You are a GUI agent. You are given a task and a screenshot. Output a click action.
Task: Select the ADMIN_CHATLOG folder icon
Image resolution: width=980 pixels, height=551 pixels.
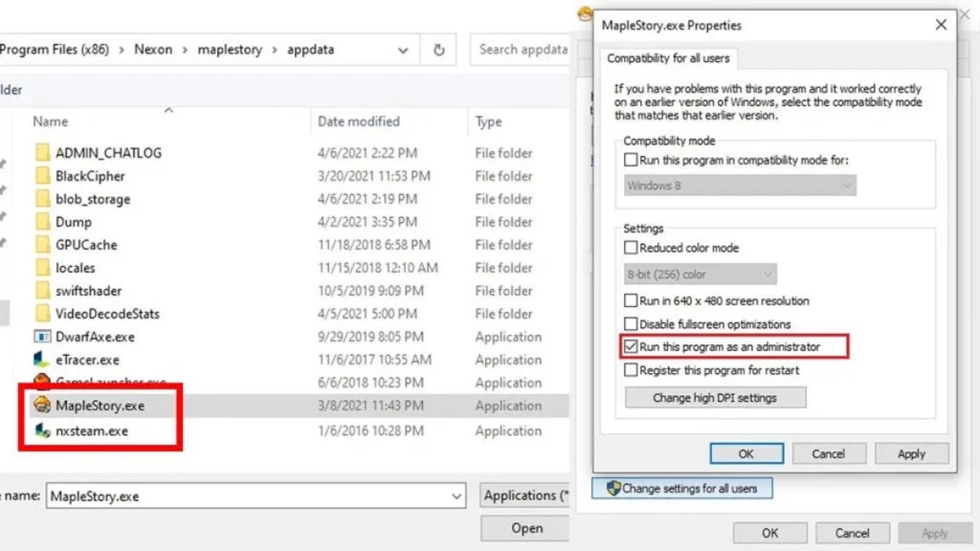(43, 153)
